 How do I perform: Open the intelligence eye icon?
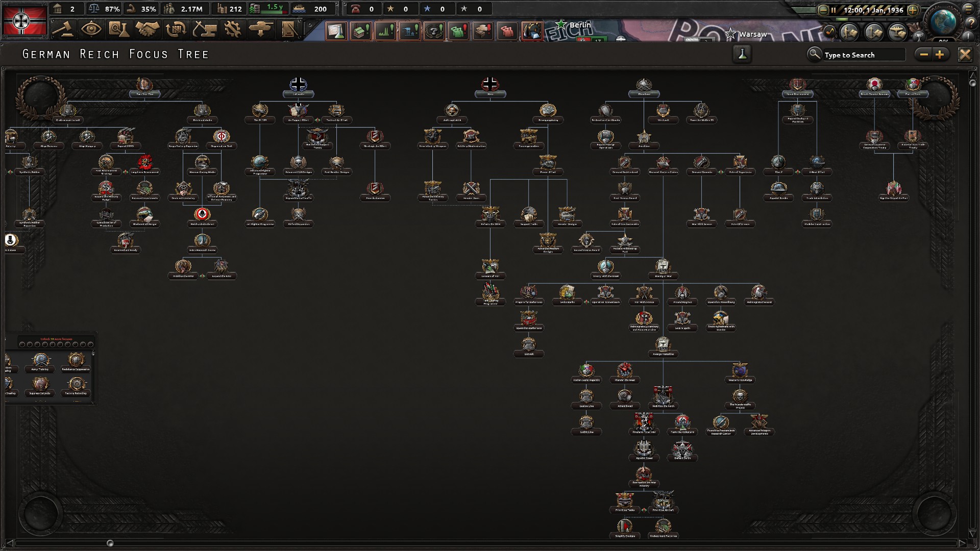(91, 29)
